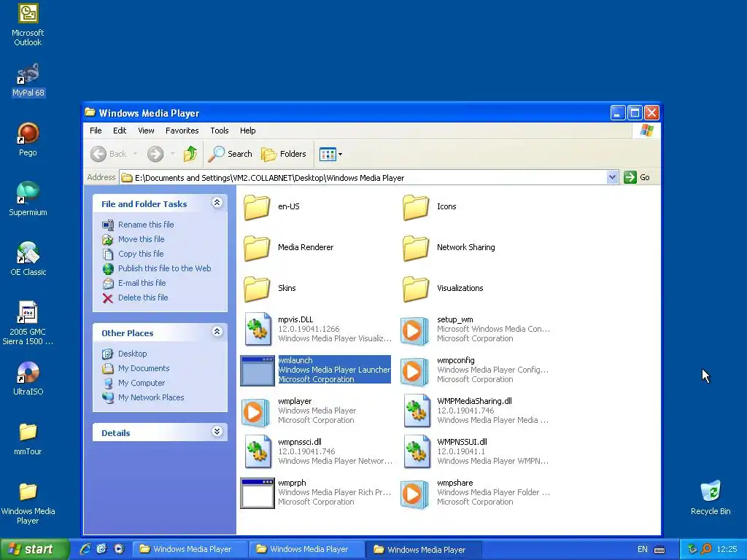
Task: Expand the Details panel
Action: (217, 432)
